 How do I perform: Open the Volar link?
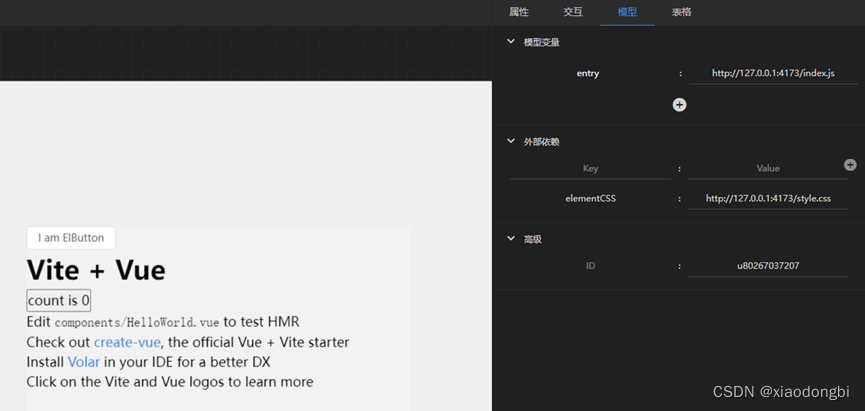(x=84, y=362)
